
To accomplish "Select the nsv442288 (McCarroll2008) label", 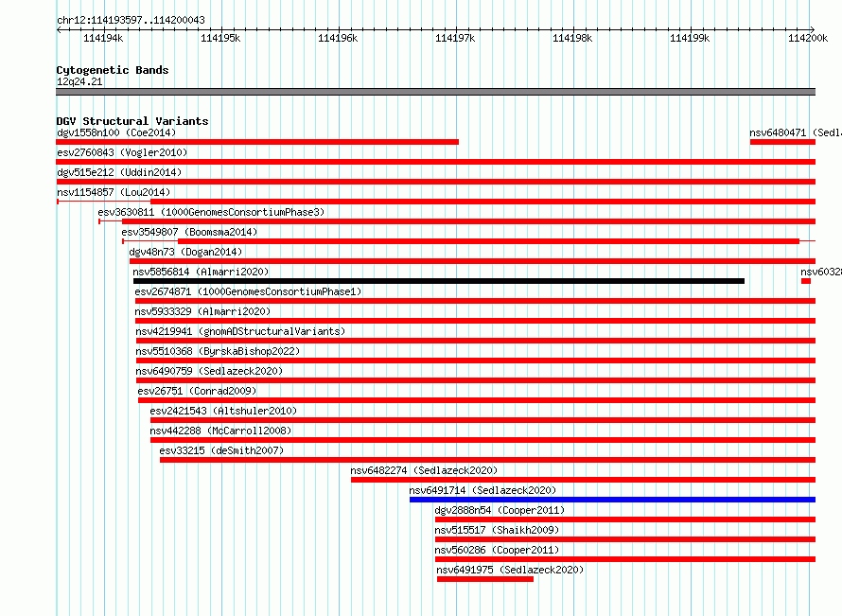I will point(220,431).
